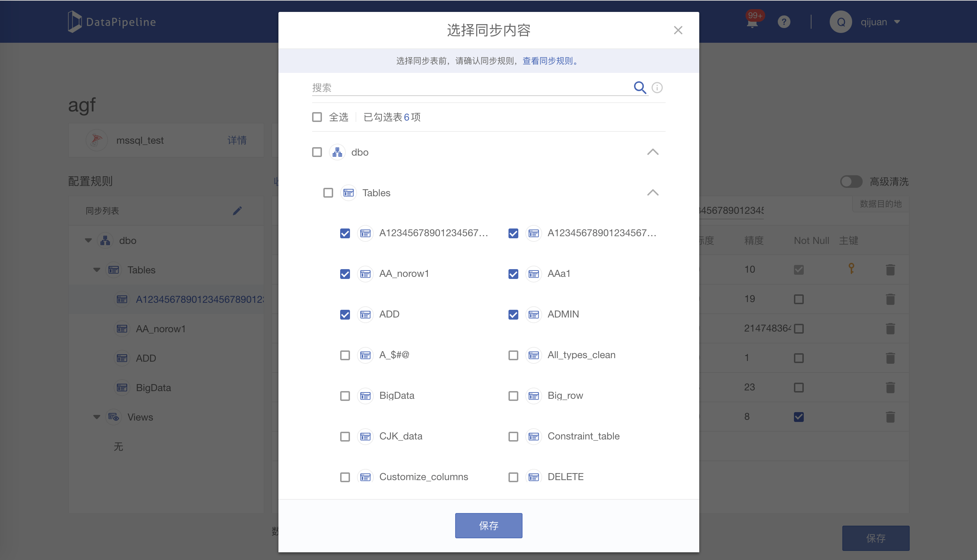Uncheck the ADMIN table checkbox
The image size is (977, 560).
tap(513, 315)
